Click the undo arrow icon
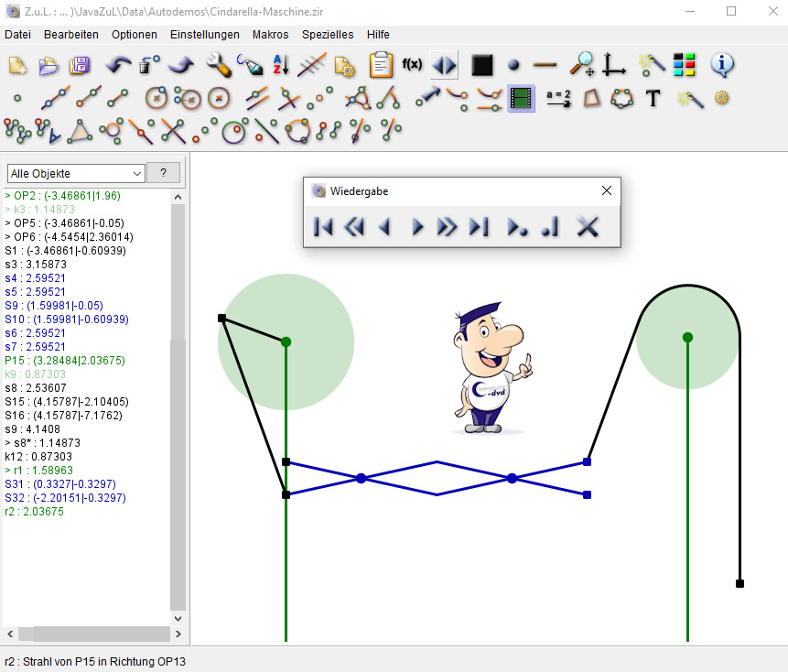The width and height of the screenshot is (788, 672). [119, 65]
